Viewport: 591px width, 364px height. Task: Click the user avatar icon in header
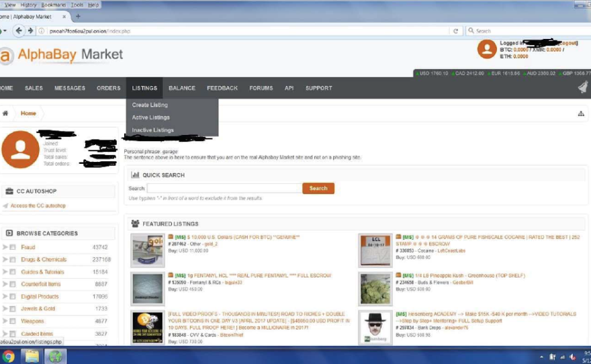487,50
